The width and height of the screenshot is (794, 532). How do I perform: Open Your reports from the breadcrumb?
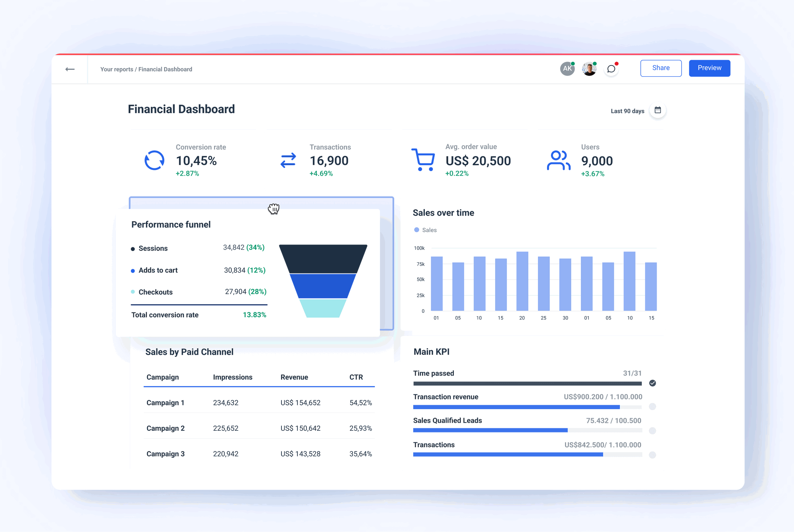pos(116,69)
